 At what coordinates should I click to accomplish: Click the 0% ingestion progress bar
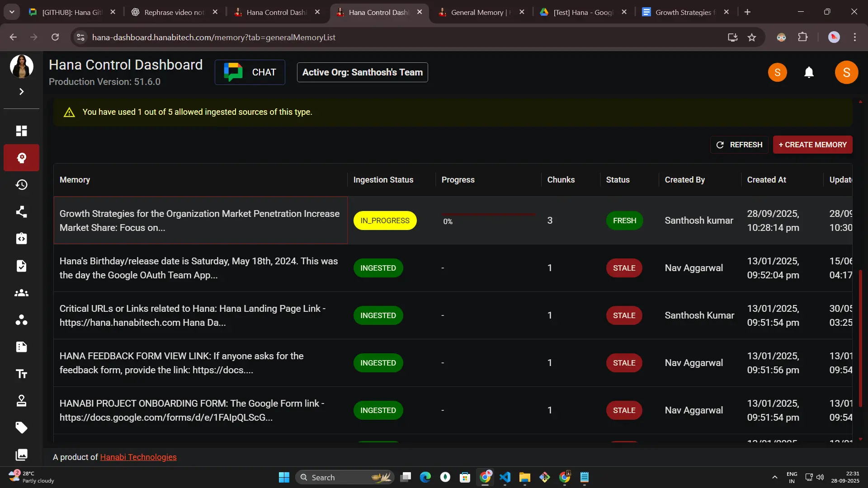click(x=488, y=215)
